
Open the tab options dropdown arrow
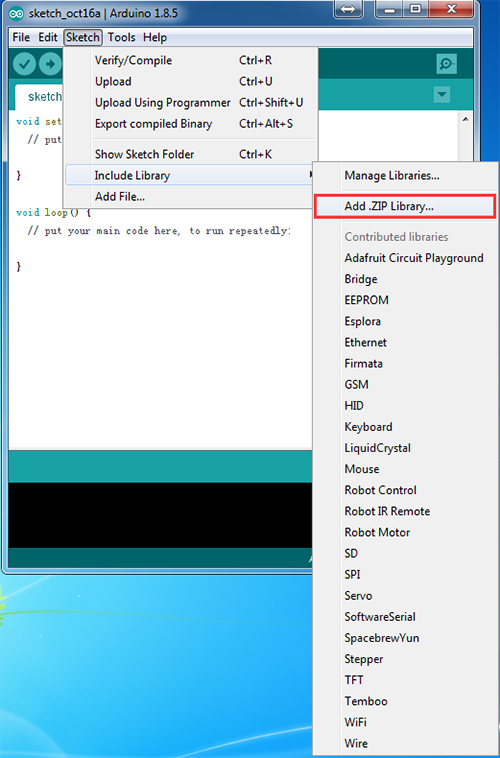[442, 95]
